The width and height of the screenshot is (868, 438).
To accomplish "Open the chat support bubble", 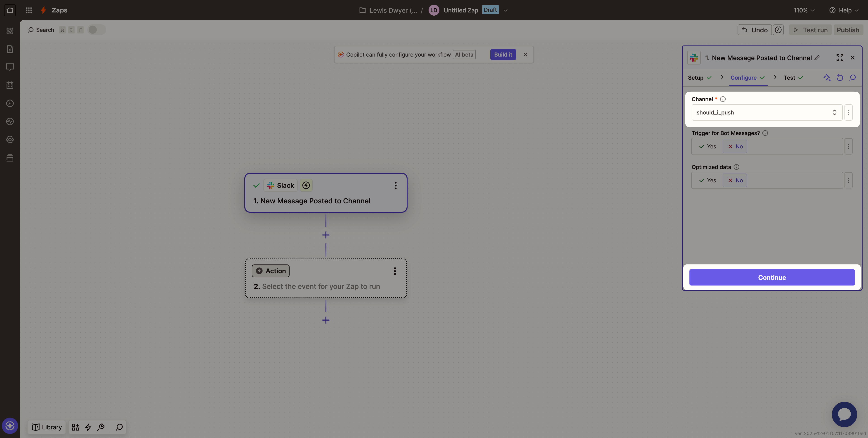I will pyautogui.click(x=844, y=414).
